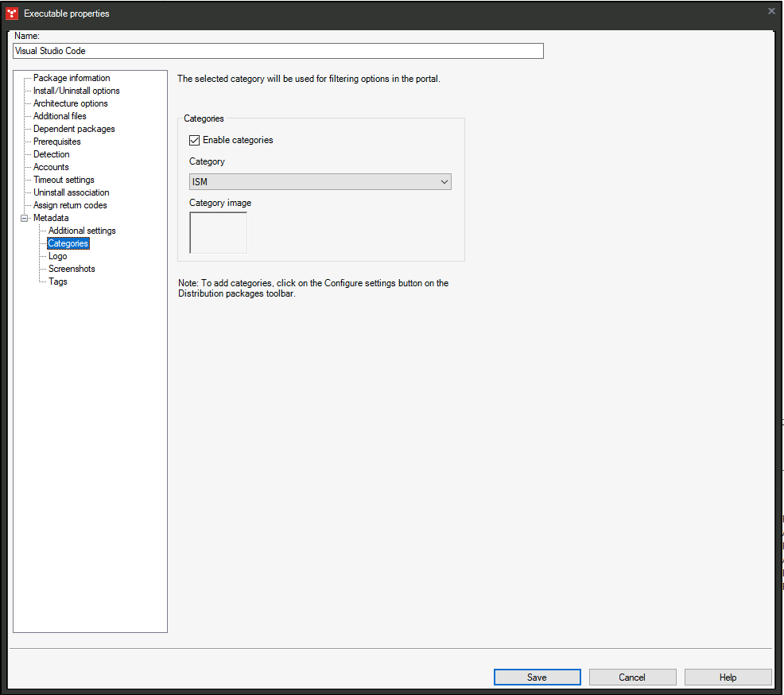This screenshot has width=784, height=695.
Task: Open the Accounts page
Action: (x=51, y=167)
